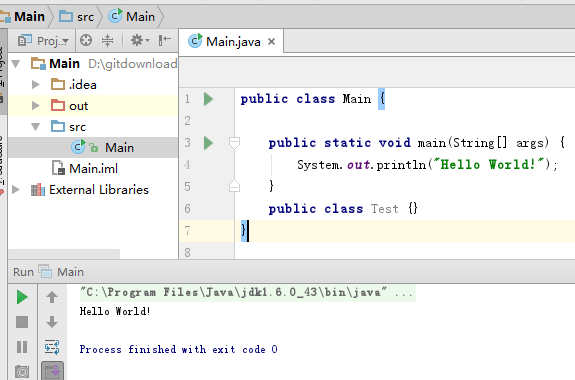The image size is (575, 380).
Task: Click the Pause output button
Action: tap(22, 347)
